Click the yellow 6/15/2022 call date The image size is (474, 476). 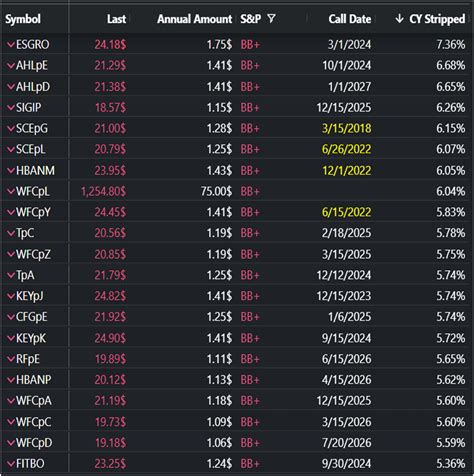[x=346, y=212]
